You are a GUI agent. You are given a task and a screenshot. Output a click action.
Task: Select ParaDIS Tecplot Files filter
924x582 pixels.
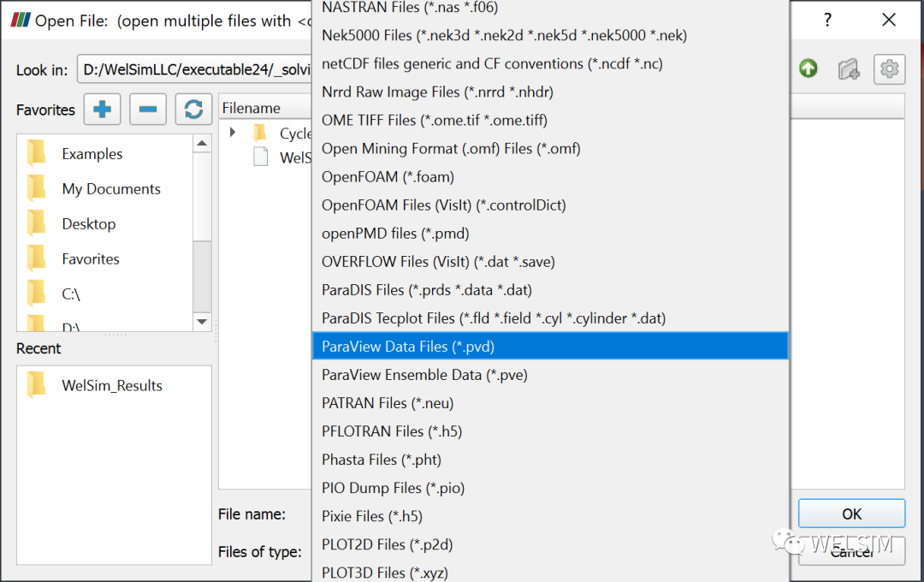(x=550, y=318)
